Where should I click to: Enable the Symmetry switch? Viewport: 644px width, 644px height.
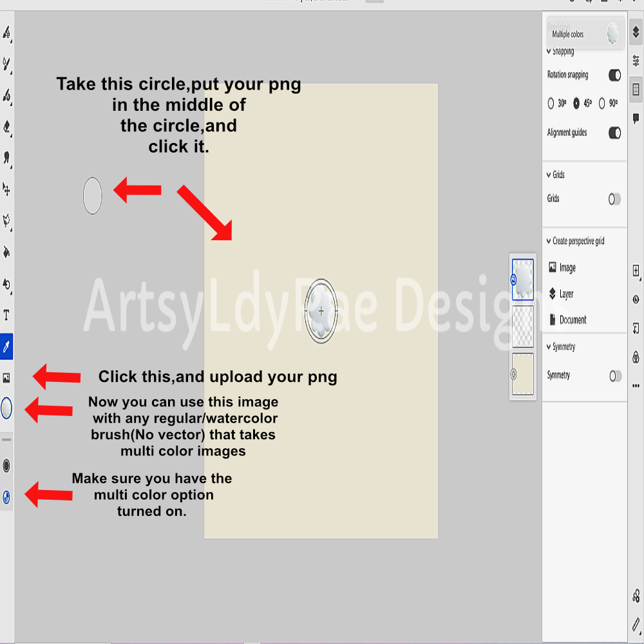[x=615, y=376]
